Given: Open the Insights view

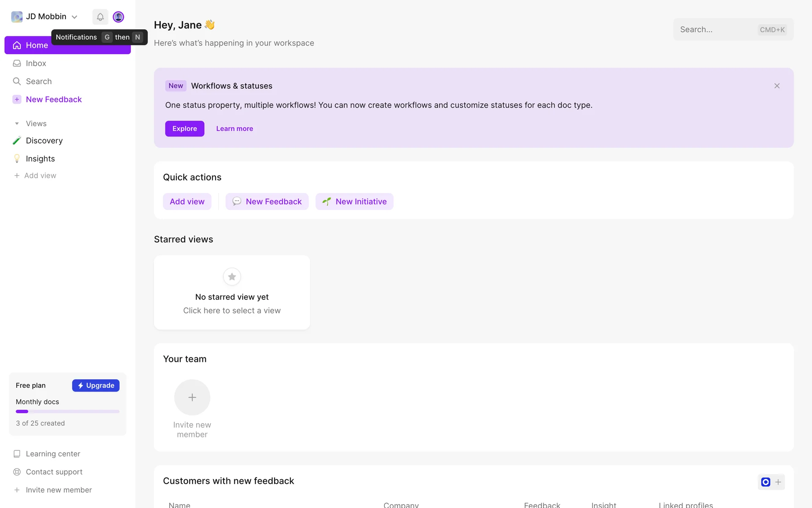Looking at the screenshot, I should (40, 159).
